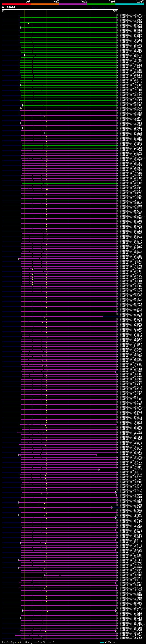Viewport: 146px width, 644px height.
Task: Open hit UniRef100_B5BLM5
Action: pyautogui.click(x=131, y=326)
